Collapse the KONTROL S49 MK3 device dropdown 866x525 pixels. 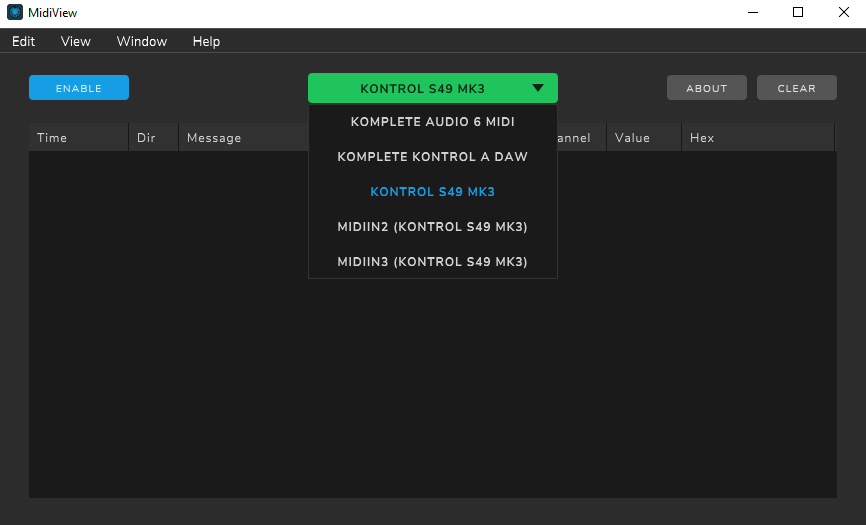(x=432, y=88)
